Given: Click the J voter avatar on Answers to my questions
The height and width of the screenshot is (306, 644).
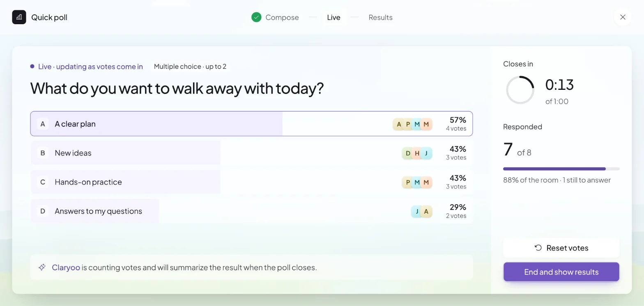Looking at the screenshot, I should (417, 212).
